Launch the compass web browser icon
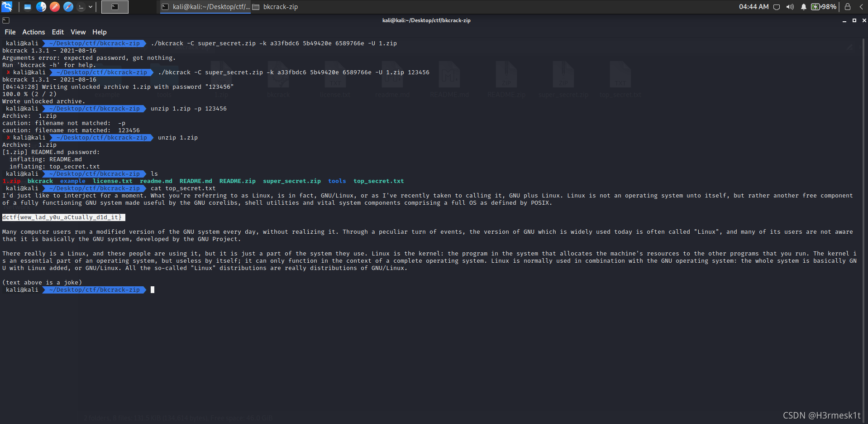868x424 pixels. click(68, 7)
